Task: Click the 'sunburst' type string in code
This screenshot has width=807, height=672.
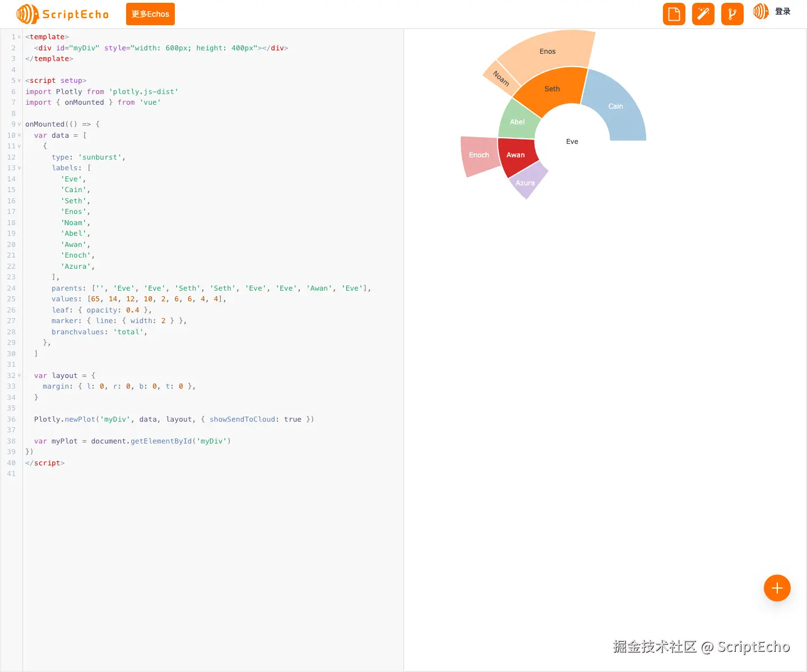Action: point(100,157)
